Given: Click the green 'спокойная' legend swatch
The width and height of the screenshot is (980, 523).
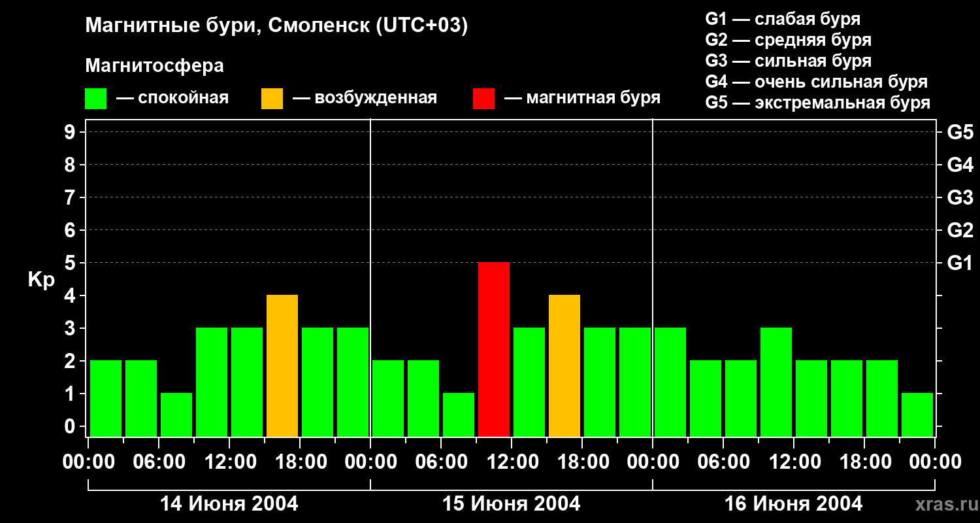Looking at the screenshot, I should 95,99.
